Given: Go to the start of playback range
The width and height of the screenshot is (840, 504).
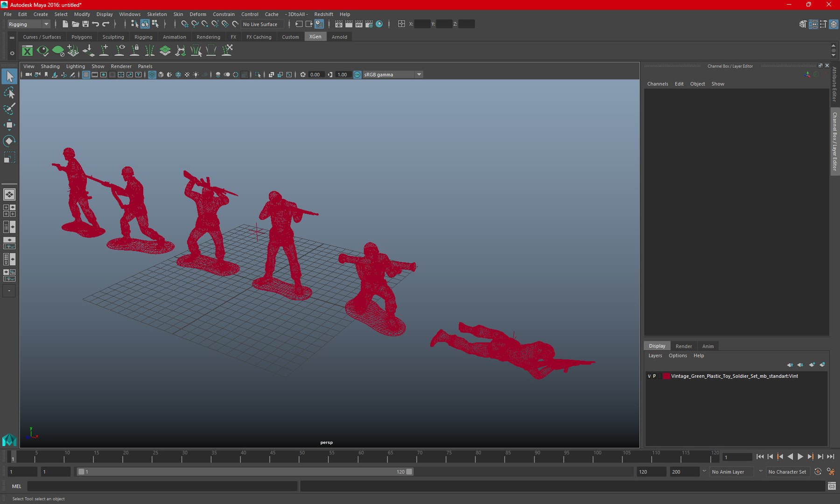Looking at the screenshot, I should click(x=760, y=457).
